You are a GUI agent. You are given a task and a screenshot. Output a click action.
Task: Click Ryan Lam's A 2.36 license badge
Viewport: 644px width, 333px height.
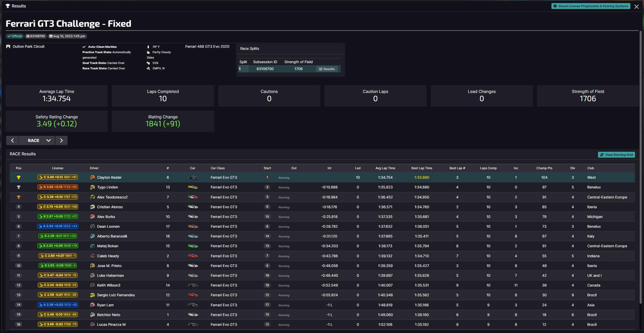pos(58,305)
